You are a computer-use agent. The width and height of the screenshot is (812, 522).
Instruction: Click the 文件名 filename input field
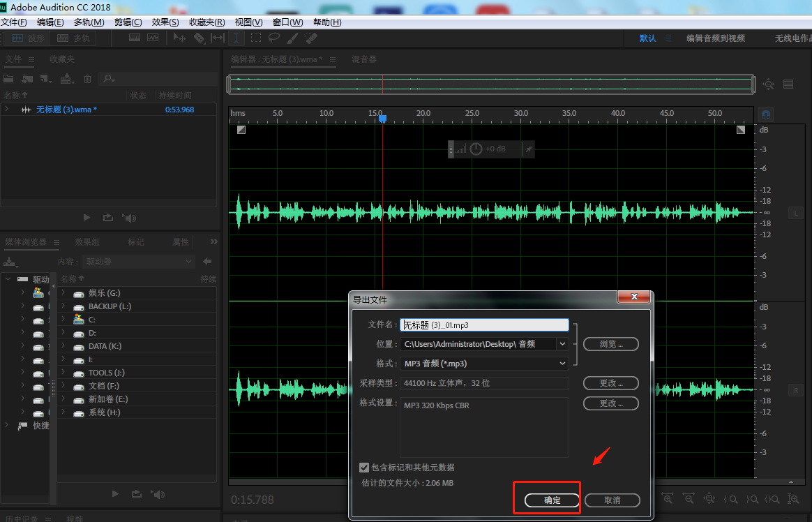coord(485,325)
